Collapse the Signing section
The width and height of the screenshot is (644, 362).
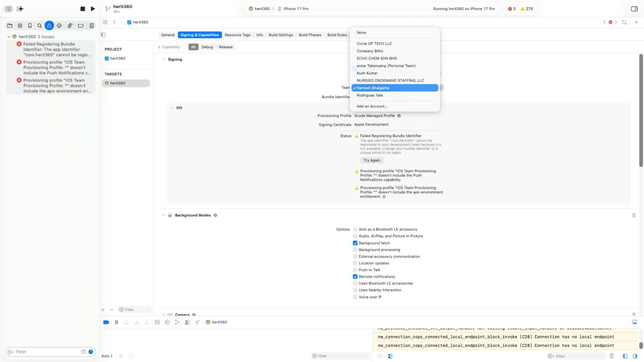[163, 60]
